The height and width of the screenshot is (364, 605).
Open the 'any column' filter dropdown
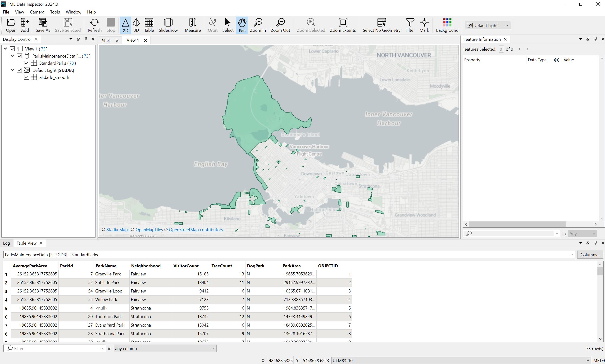[x=165, y=348]
